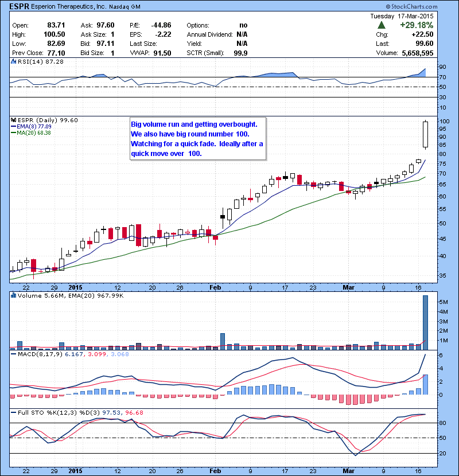Click the stochastic axis label 80
Screen dimensions: 459x476
[x=442, y=423]
